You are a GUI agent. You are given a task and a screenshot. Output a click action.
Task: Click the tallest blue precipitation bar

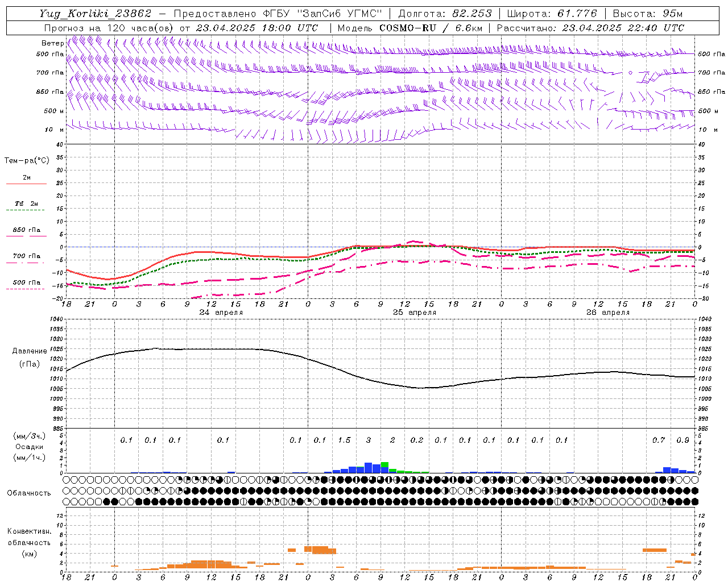(x=369, y=468)
